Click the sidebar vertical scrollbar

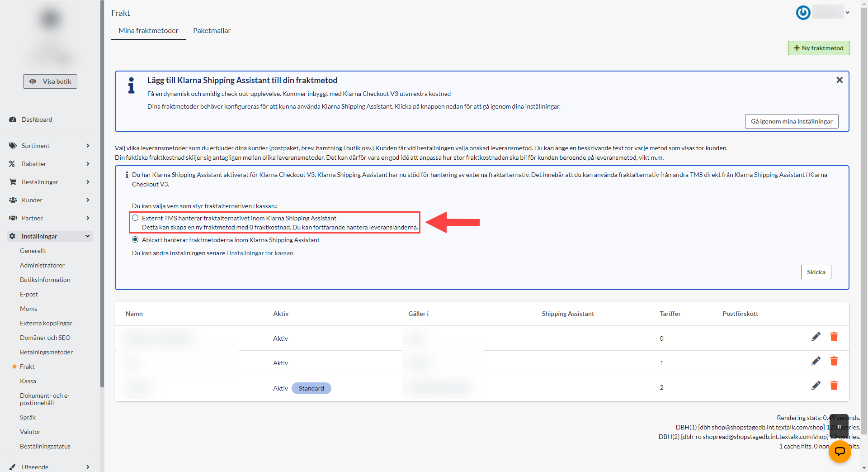(102, 194)
